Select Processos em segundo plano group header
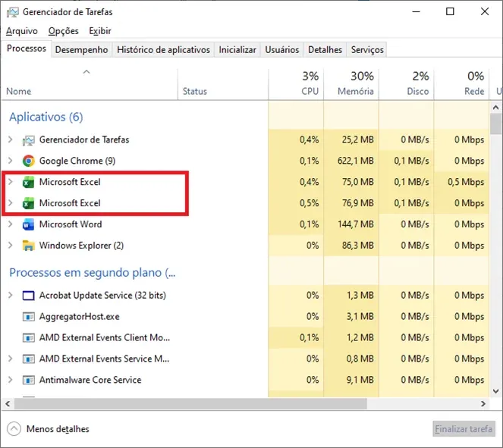 [x=92, y=273]
